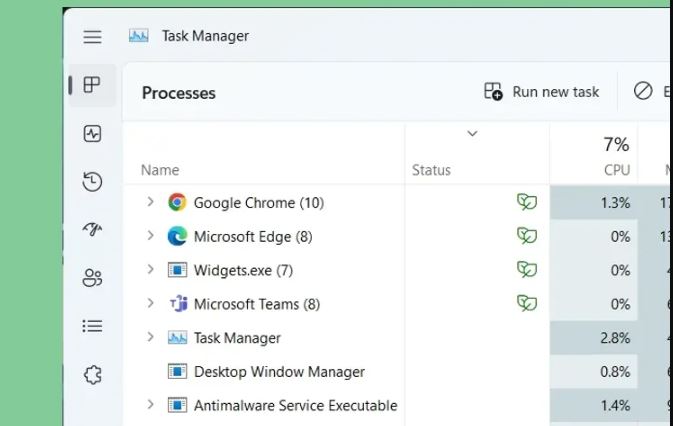This screenshot has height=426, width=673.
Task: Open the Users page from sidebar
Action: pyautogui.click(x=92, y=278)
